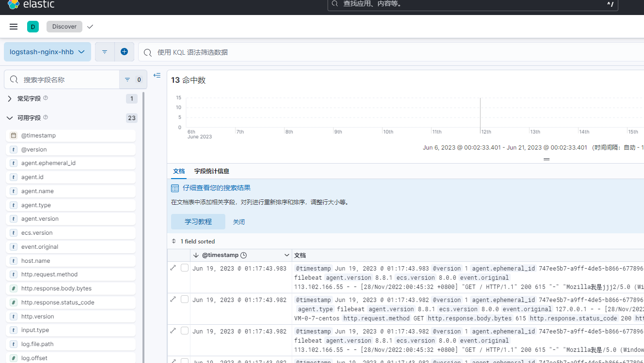The height and width of the screenshot is (363, 644).
Task: Open the field type filter button
Action: click(x=133, y=79)
